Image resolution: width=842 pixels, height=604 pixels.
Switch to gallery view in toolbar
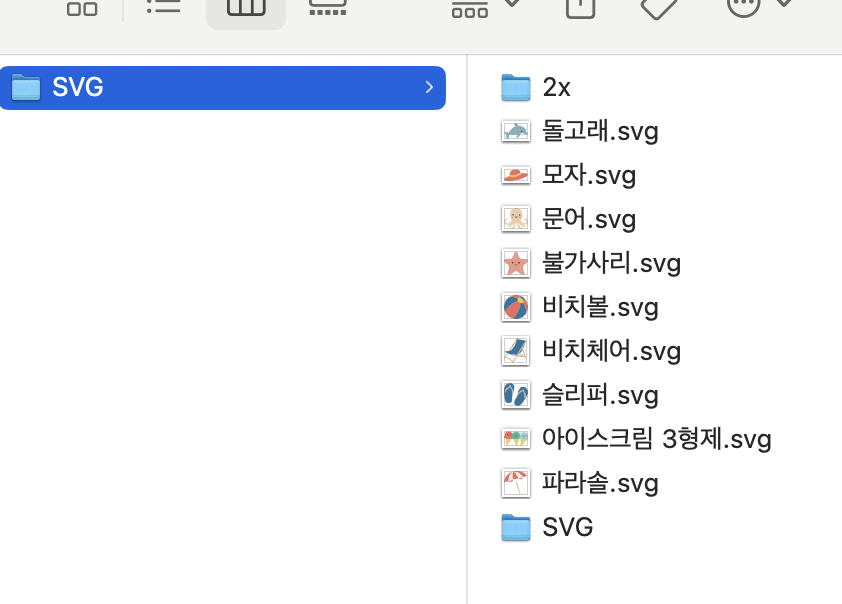(328, 8)
